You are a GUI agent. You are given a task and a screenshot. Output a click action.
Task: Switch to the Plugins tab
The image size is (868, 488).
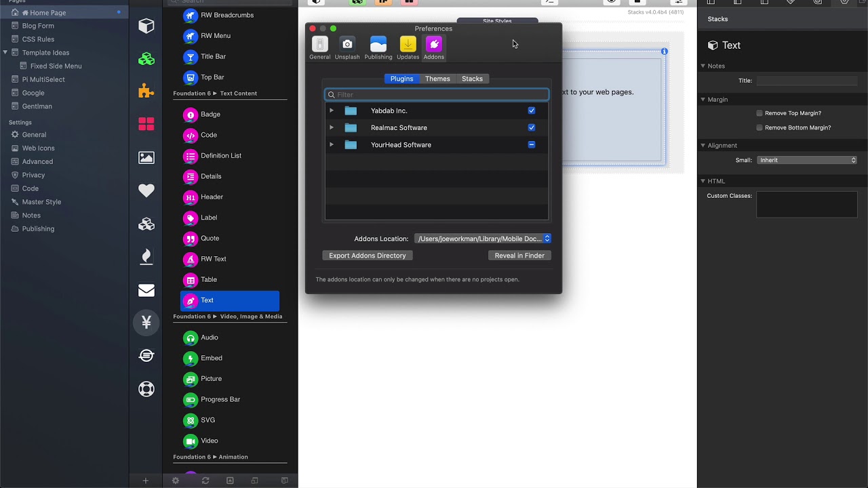coord(401,79)
